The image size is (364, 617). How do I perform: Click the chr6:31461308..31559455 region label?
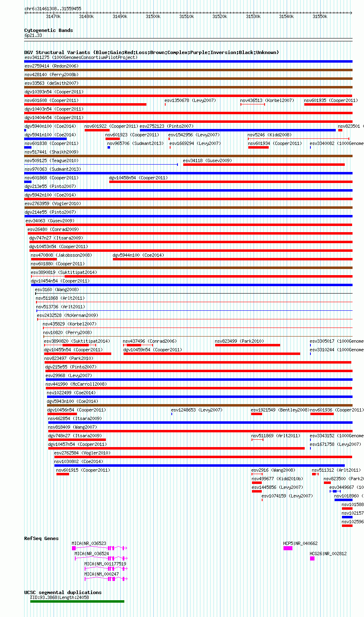[x=53, y=9]
